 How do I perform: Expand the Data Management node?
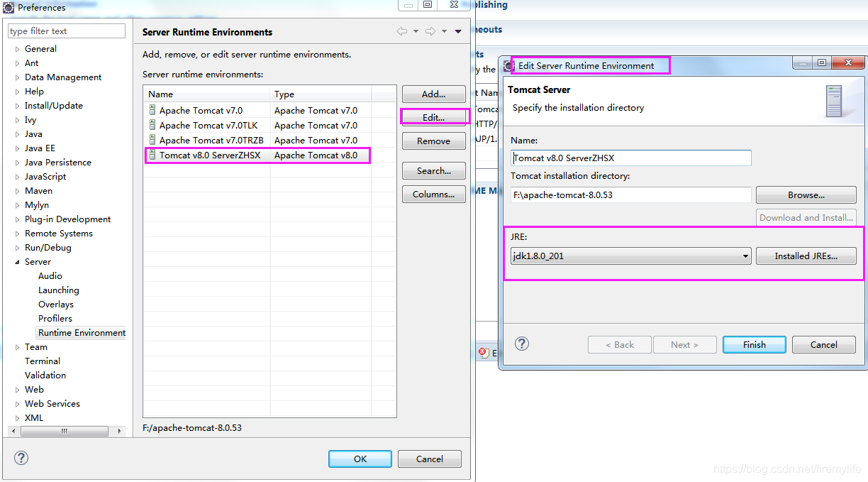point(18,77)
